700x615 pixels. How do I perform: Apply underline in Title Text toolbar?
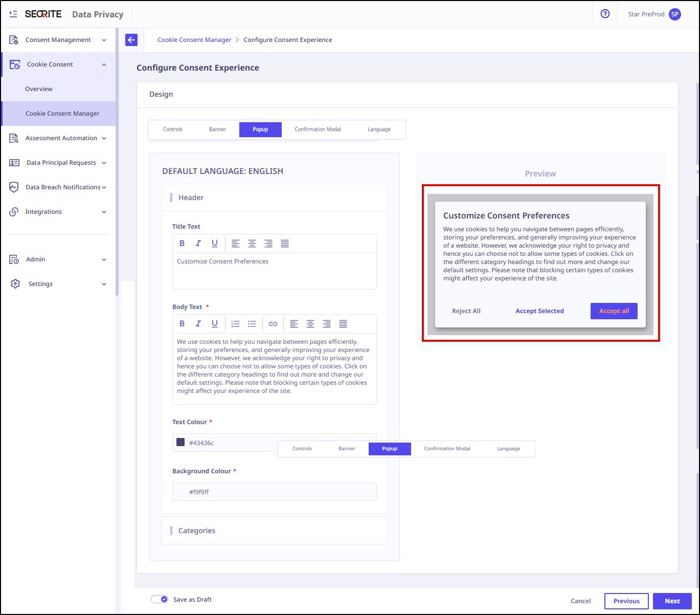click(x=215, y=244)
